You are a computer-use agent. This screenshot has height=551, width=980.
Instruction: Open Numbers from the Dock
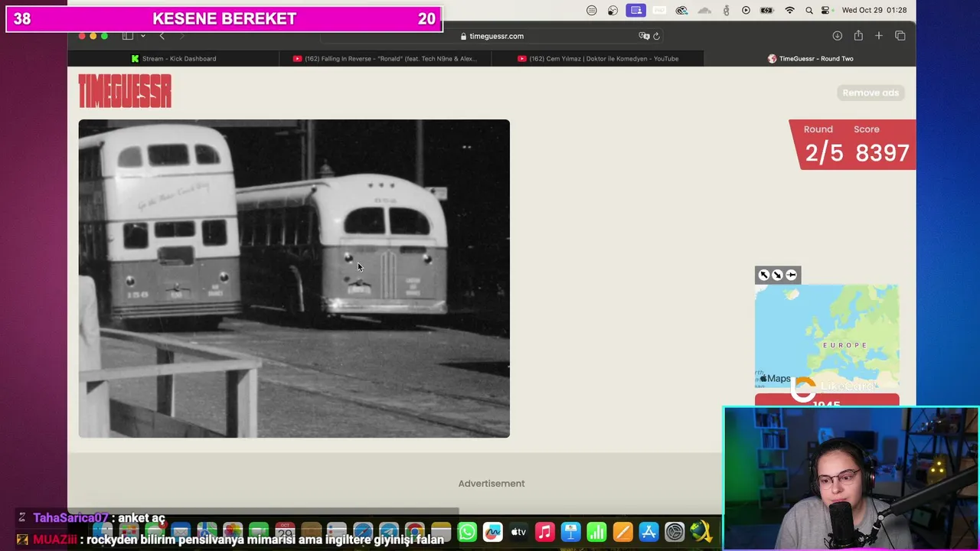click(x=596, y=532)
